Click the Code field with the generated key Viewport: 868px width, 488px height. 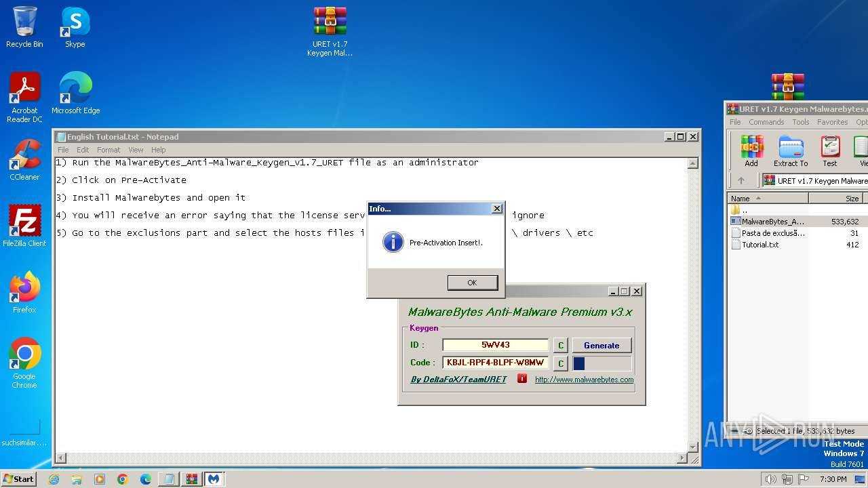[x=495, y=363]
